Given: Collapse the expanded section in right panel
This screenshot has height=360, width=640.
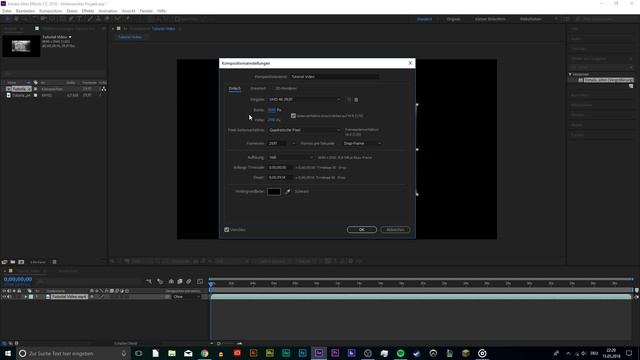Looking at the screenshot, I should tap(570, 74).
